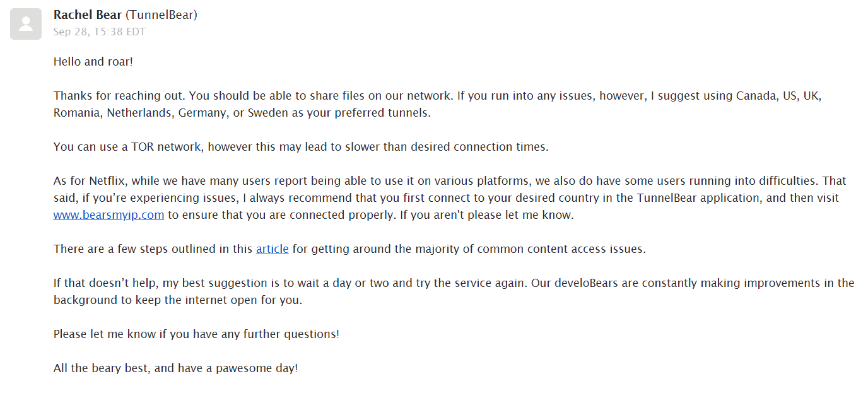The height and width of the screenshot is (403, 868).
Task: Click the TOR network sentence
Action: (301, 147)
